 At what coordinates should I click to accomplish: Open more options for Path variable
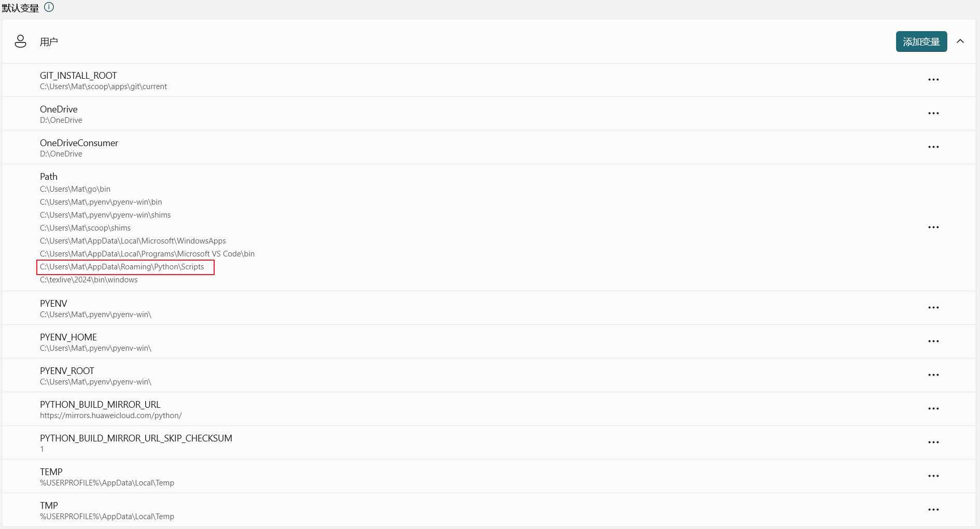[933, 227]
